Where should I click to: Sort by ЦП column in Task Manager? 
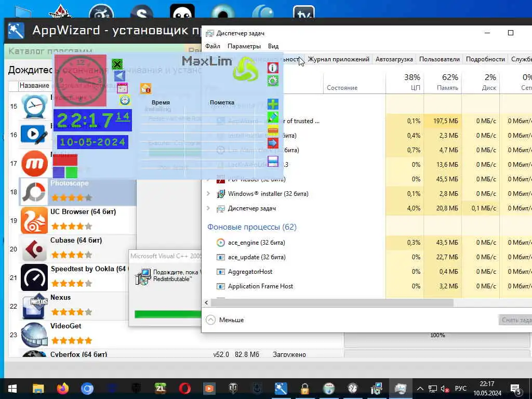(405, 83)
